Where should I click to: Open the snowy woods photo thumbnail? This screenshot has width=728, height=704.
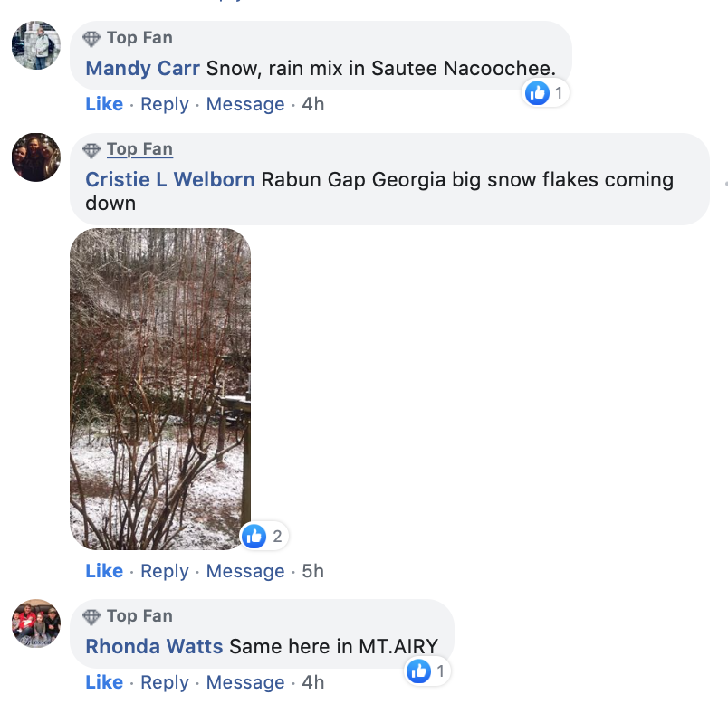click(160, 389)
